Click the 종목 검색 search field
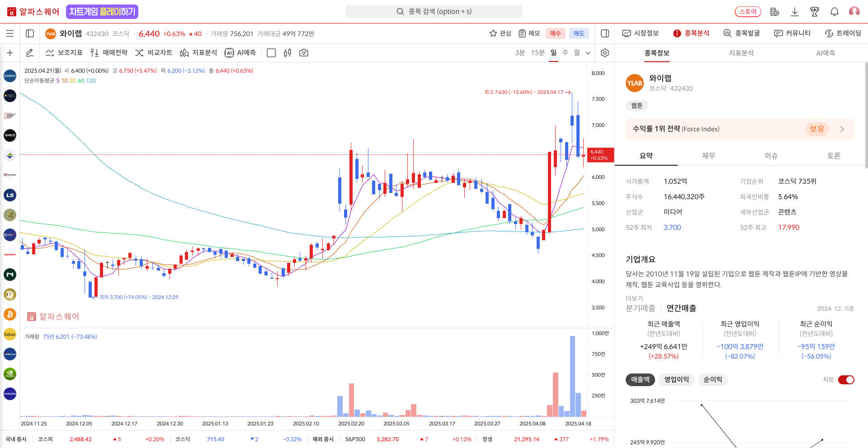Viewport: 868px width, 448px height. [x=434, y=12]
